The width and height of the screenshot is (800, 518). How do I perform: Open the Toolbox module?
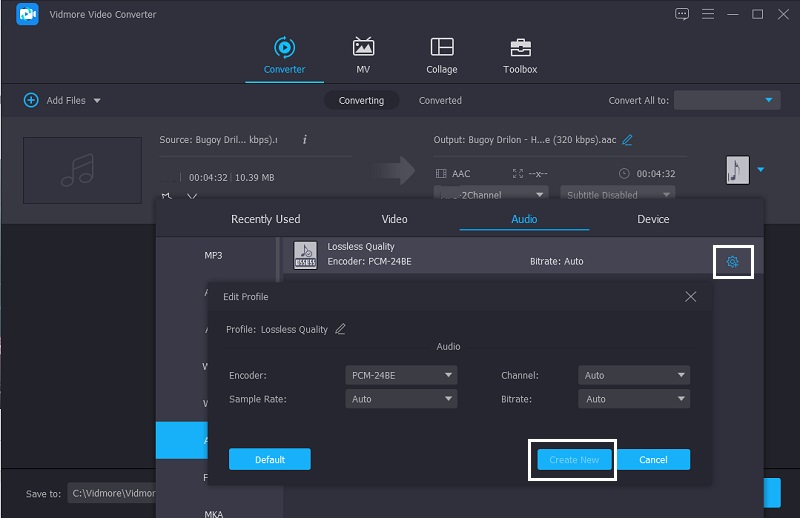click(520, 47)
